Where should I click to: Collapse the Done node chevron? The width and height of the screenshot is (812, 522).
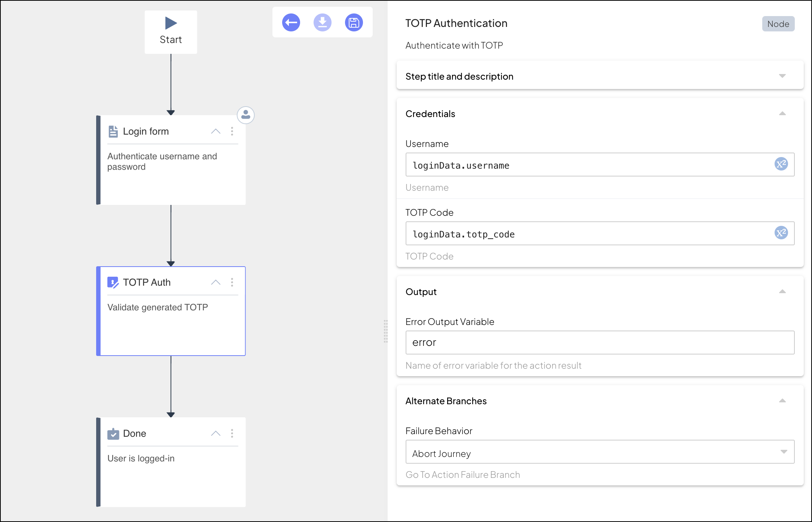click(216, 433)
